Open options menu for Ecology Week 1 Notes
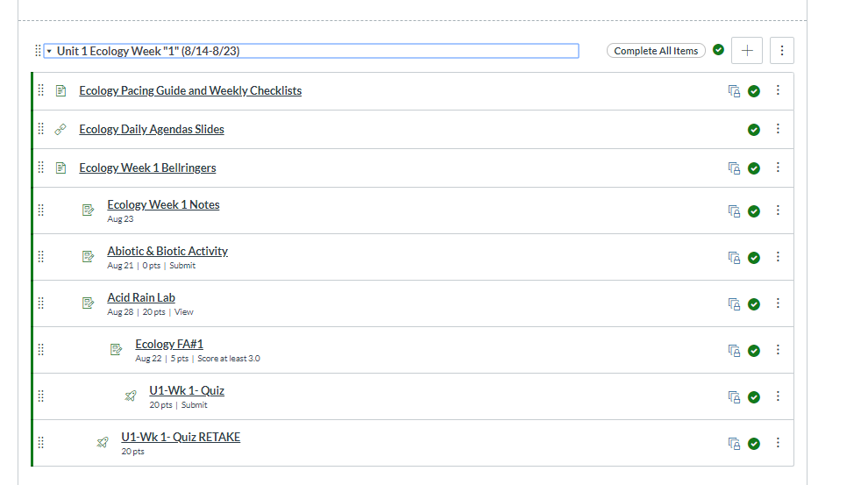The width and height of the screenshot is (868, 485). [x=778, y=210]
